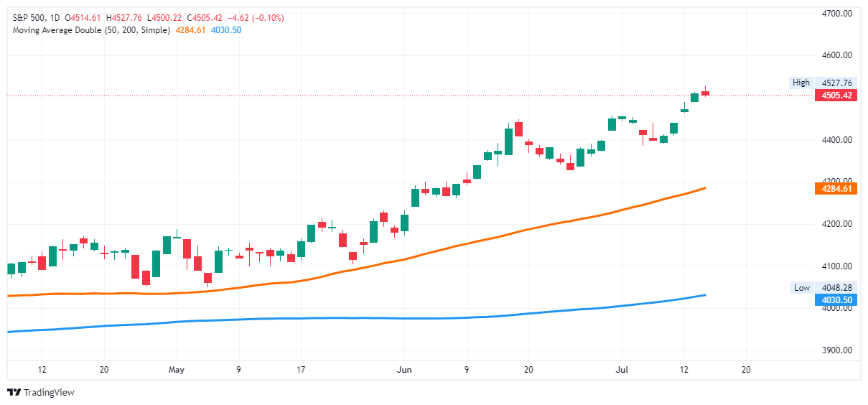Select the 4700.00 price axis level

click(x=836, y=13)
